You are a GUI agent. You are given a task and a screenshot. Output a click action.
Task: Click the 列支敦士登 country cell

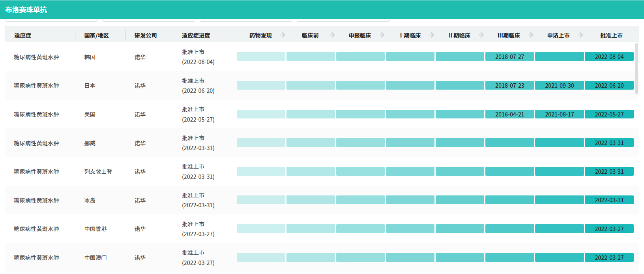(98, 172)
